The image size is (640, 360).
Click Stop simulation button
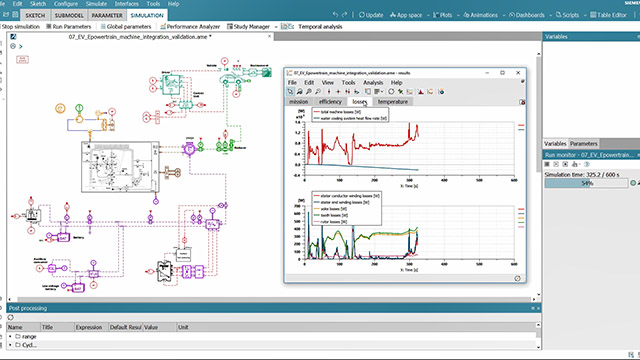[20, 27]
